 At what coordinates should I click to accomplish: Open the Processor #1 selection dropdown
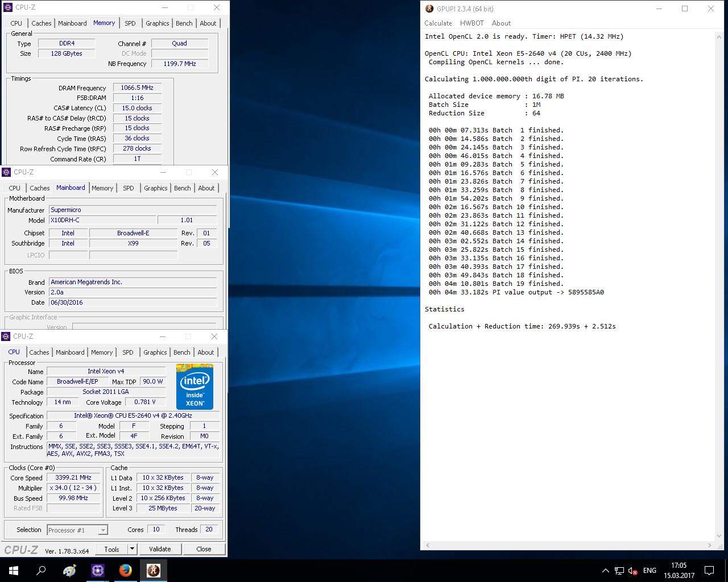coord(77,530)
